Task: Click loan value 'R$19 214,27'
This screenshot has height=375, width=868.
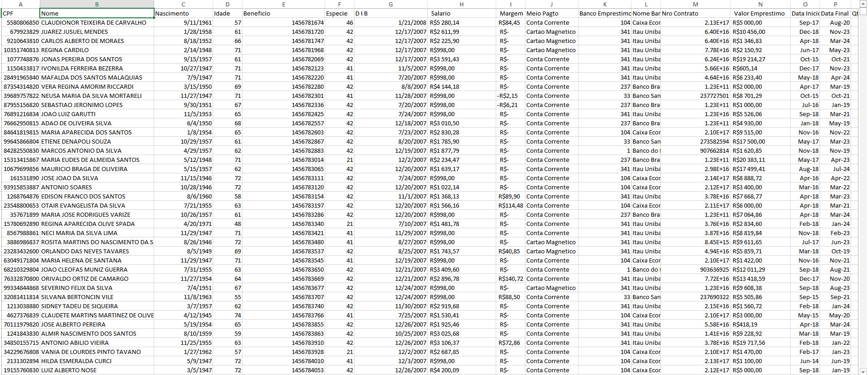Action: point(749,59)
